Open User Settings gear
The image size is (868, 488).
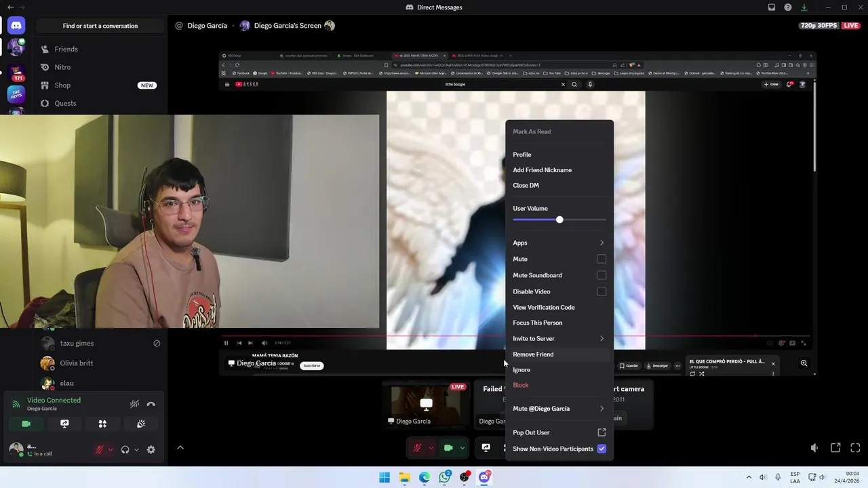point(151,449)
